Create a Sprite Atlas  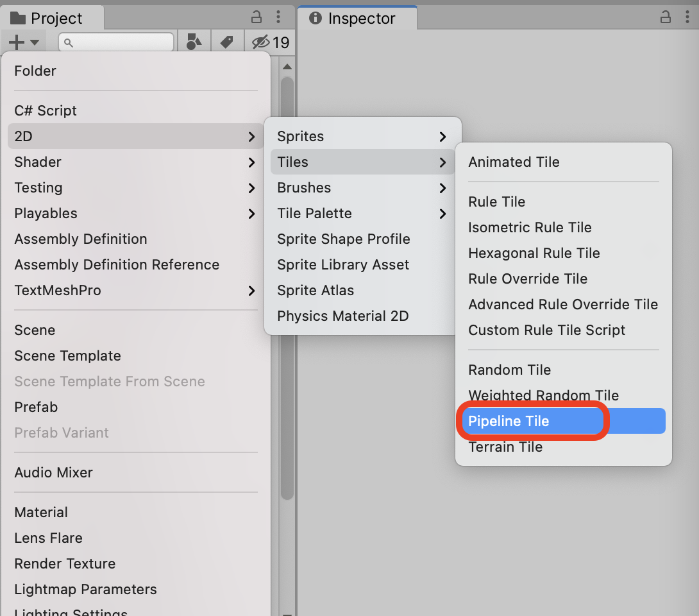362,291
